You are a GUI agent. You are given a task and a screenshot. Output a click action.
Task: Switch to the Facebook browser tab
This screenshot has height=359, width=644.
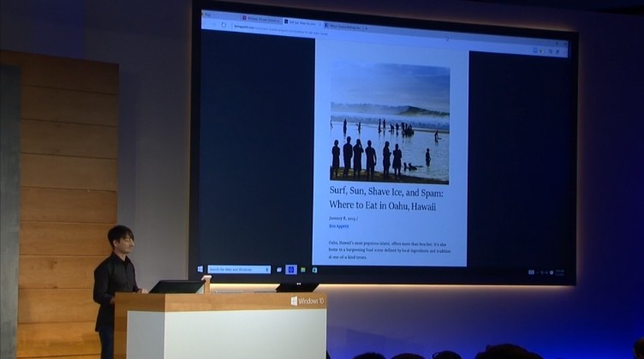343,26
